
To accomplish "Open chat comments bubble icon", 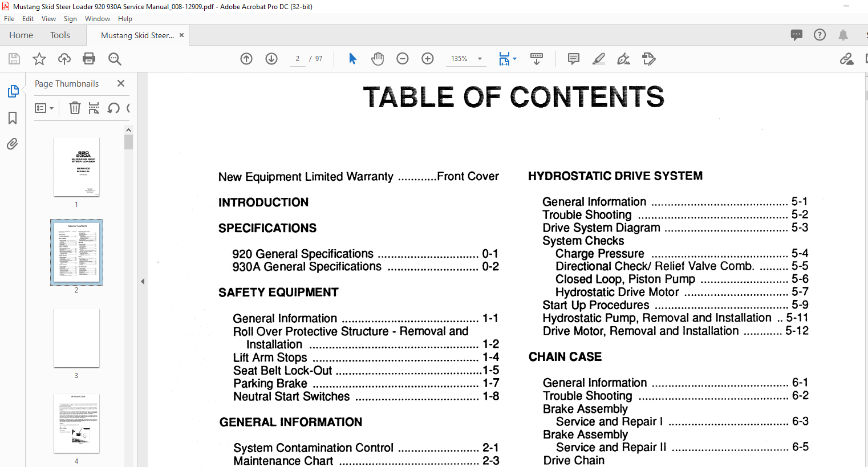I will pos(797,35).
